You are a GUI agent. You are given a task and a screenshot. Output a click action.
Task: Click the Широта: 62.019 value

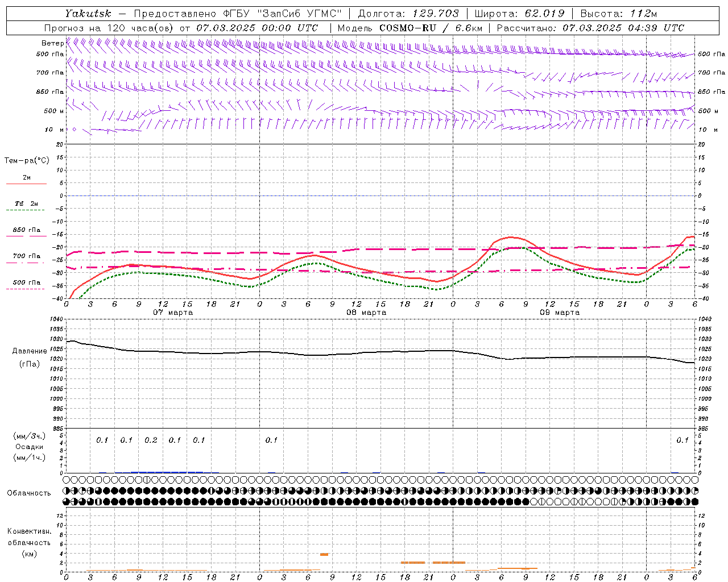point(519,14)
